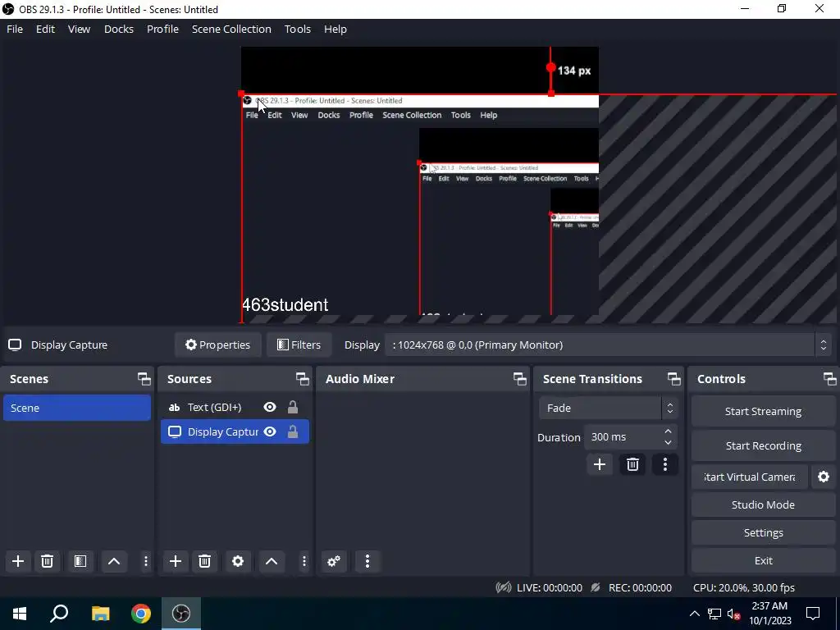Open source Properties button in toolbar

pyautogui.click(x=217, y=345)
